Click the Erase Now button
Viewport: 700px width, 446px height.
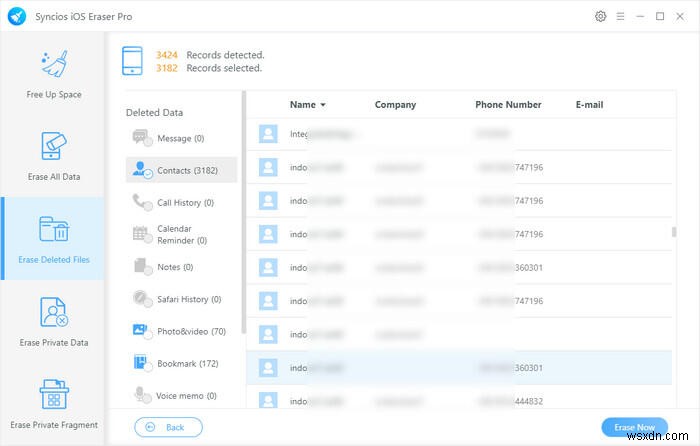click(634, 427)
